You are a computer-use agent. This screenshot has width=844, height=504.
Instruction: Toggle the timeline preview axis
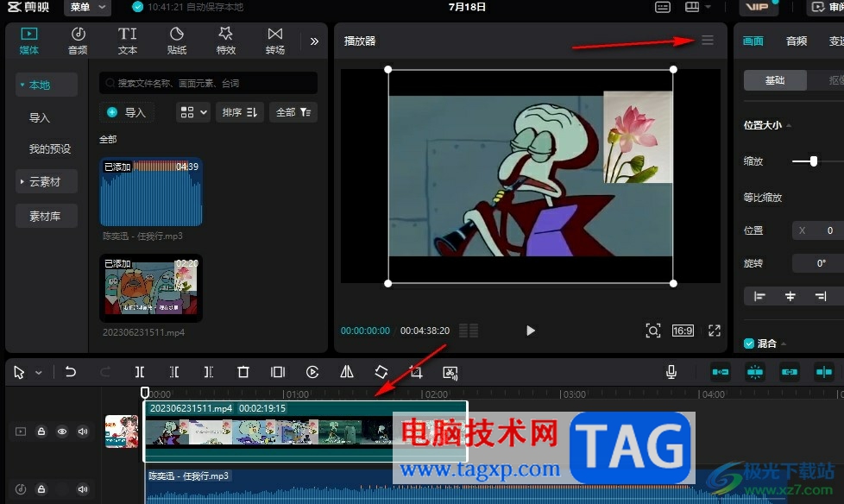point(823,372)
